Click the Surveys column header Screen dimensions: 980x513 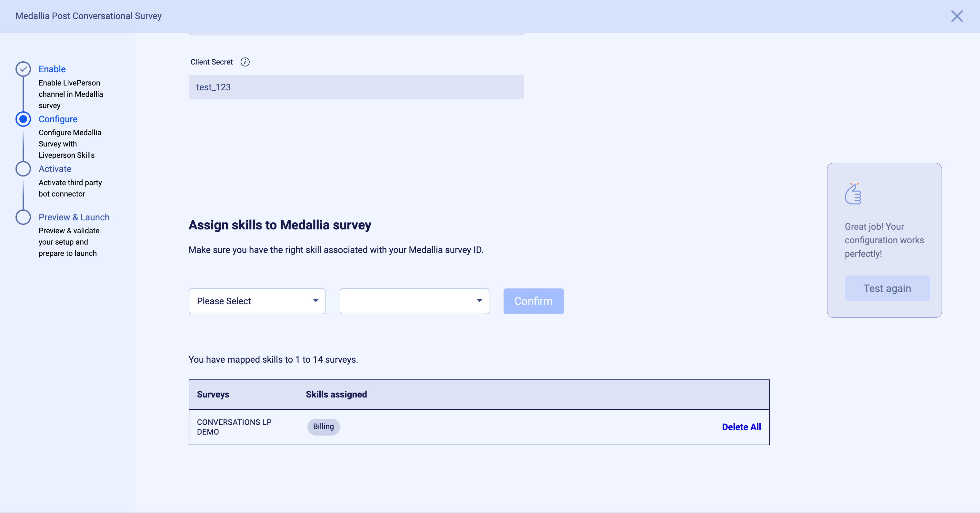pyautogui.click(x=213, y=394)
